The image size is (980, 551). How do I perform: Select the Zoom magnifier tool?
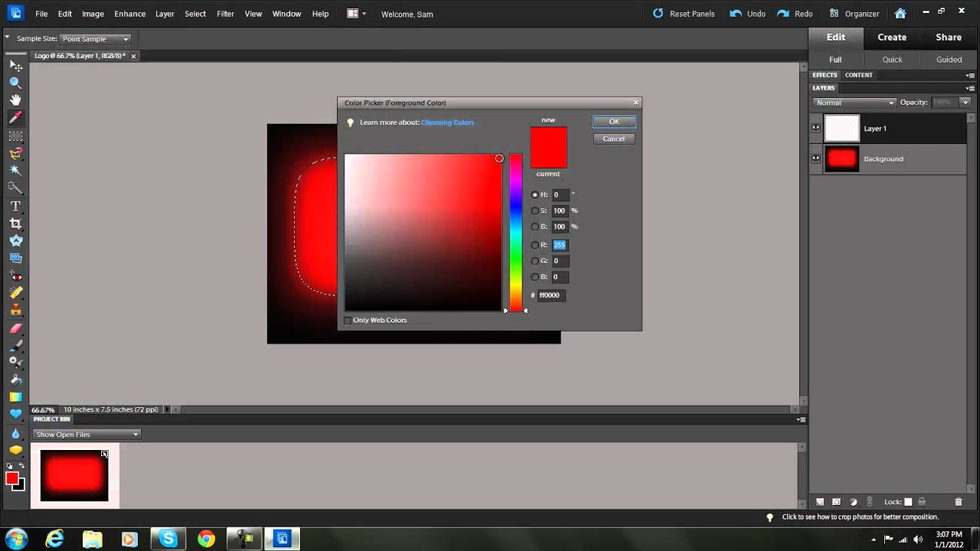pos(15,83)
